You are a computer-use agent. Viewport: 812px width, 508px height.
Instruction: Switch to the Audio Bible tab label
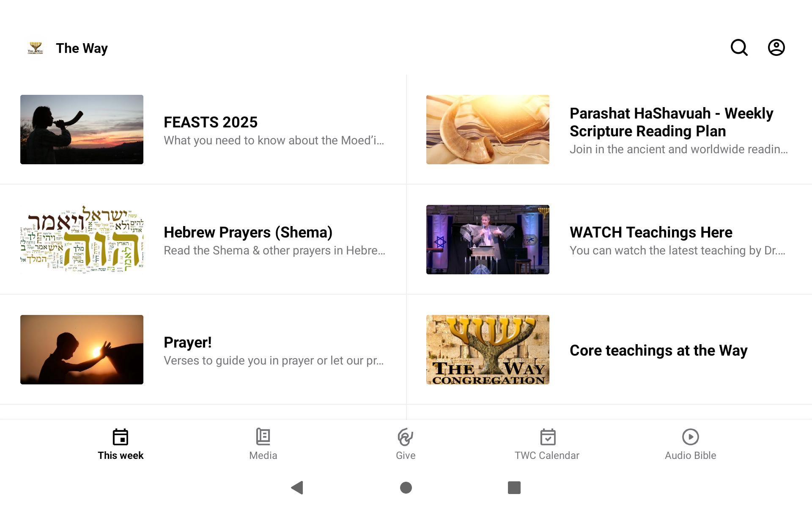coord(690,456)
